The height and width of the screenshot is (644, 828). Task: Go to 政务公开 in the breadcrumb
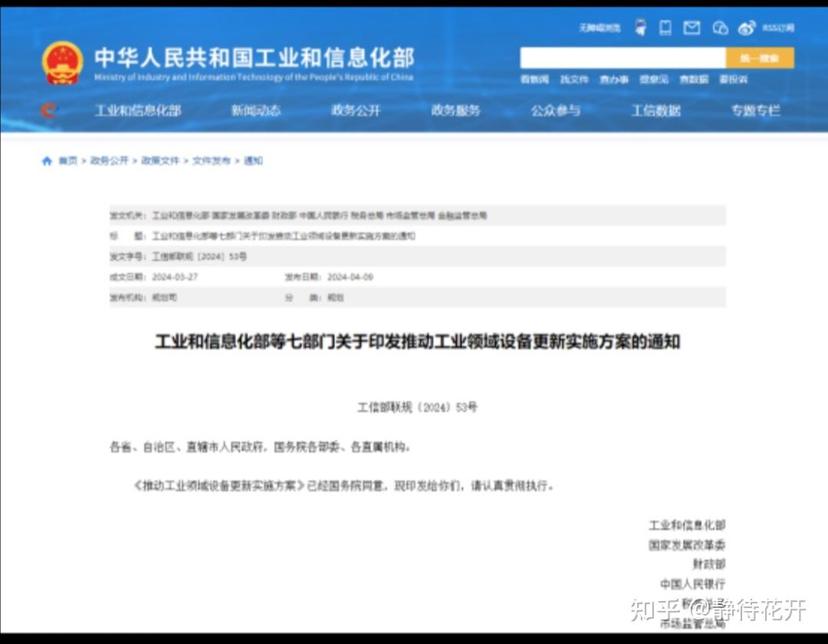110,161
